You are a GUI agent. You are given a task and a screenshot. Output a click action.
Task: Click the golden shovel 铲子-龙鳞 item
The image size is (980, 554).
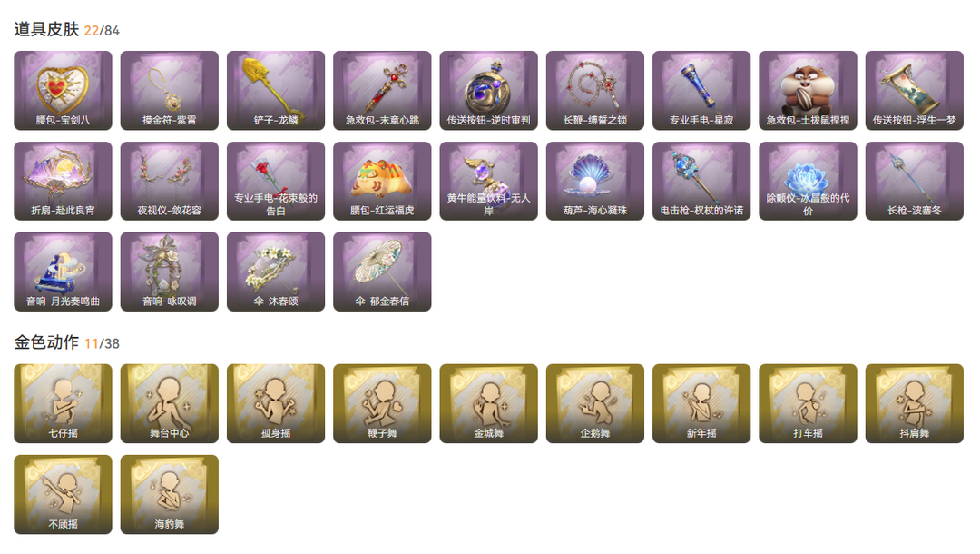click(276, 91)
